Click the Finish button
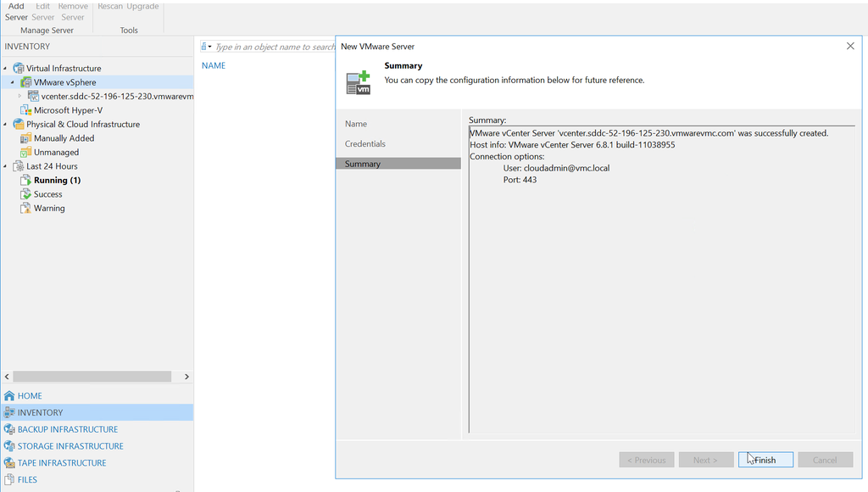 coord(765,460)
